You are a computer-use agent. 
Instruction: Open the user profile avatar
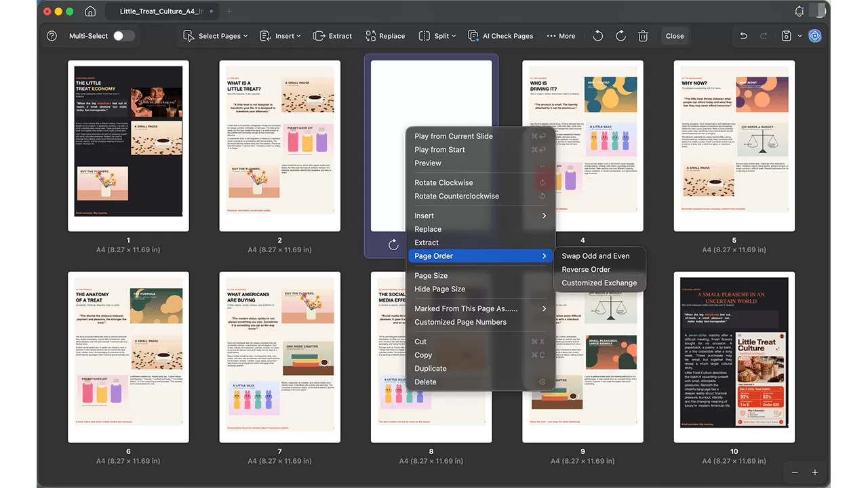tap(818, 11)
